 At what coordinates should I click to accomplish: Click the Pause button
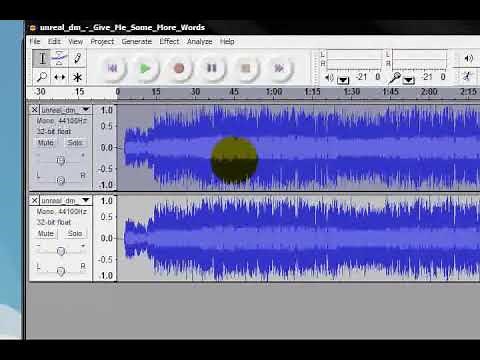pyautogui.click(x=212, y=68)
